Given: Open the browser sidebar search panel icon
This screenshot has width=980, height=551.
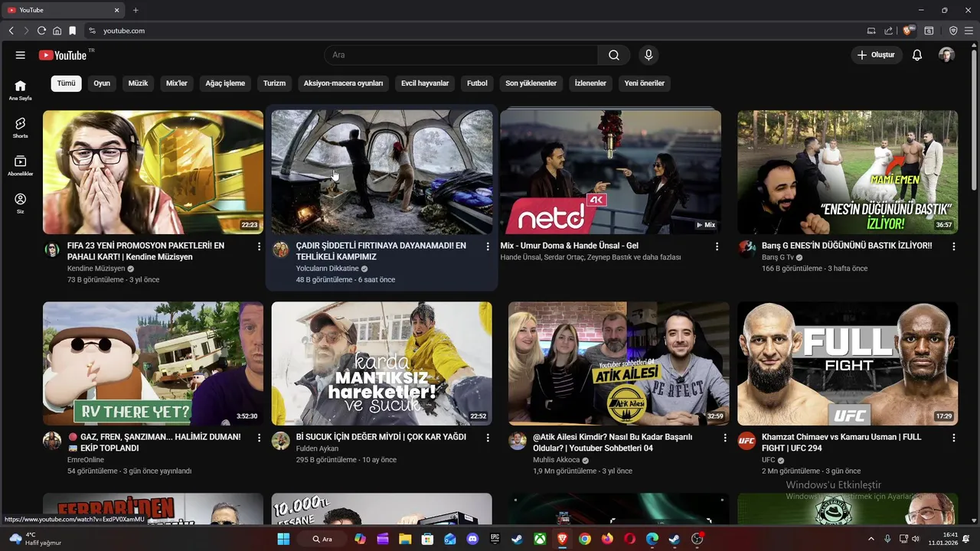Looking at the screenshot, I should (x=929, y=31).
